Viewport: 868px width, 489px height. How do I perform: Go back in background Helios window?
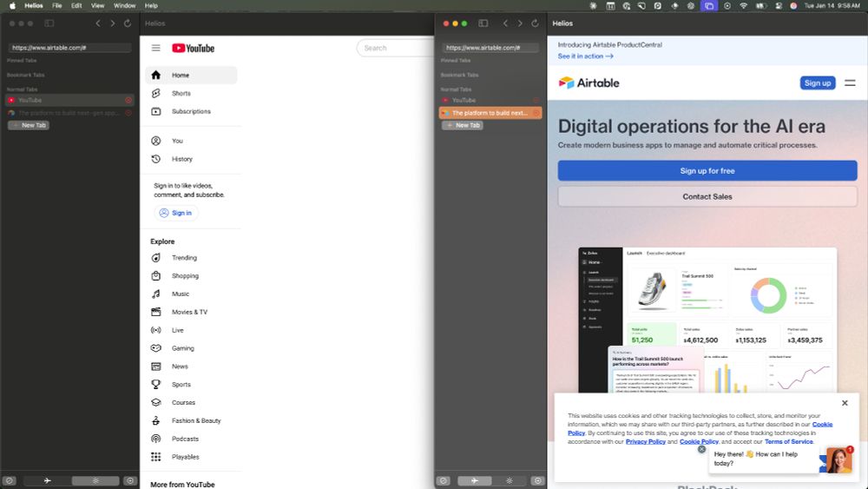pos(97,23)
